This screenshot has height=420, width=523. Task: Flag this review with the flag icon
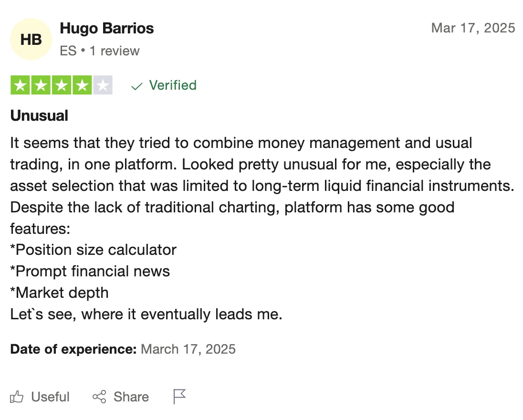point(179,397)
